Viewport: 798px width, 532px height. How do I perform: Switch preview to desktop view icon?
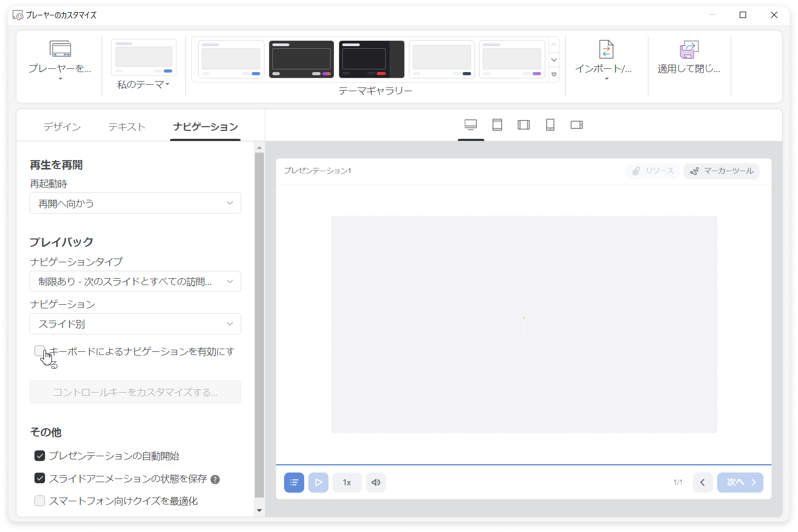click(x=471, y=125)
